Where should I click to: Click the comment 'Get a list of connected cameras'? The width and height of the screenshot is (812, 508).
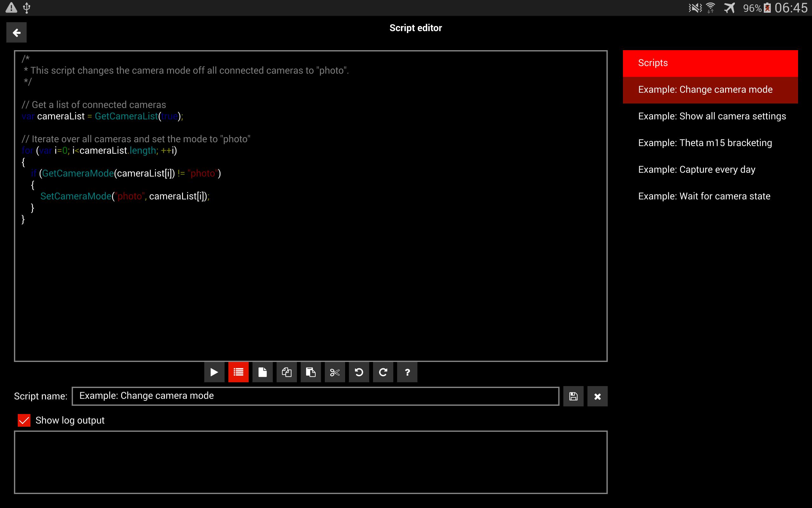pyautogui.click(x=94, y=105)
